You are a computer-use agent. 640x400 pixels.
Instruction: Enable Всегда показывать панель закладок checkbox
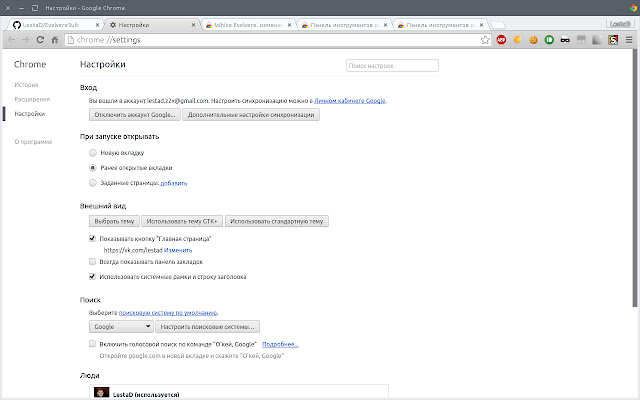[92, 261]
